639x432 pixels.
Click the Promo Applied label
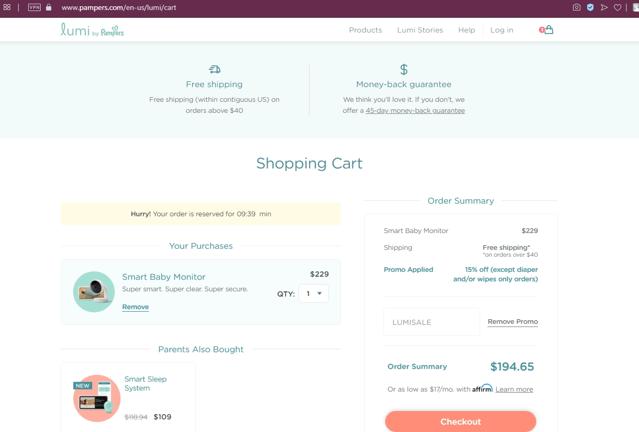pyautogui.click(x=408, y=269)
